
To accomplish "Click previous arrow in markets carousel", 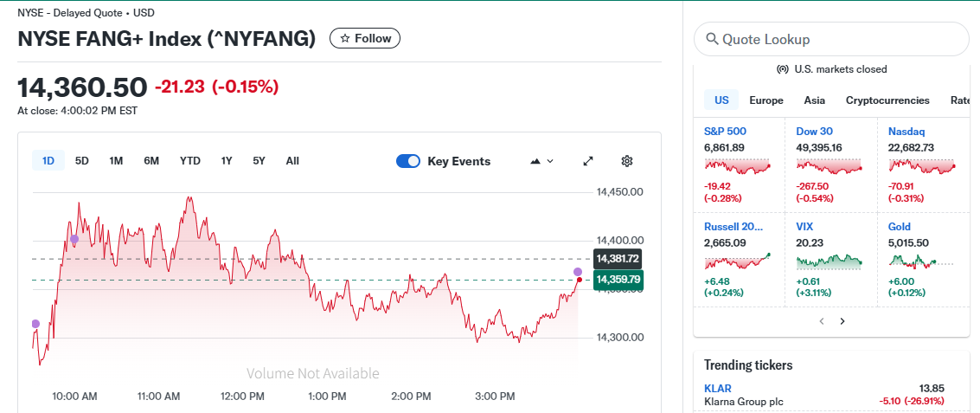I will coord(821,321).
